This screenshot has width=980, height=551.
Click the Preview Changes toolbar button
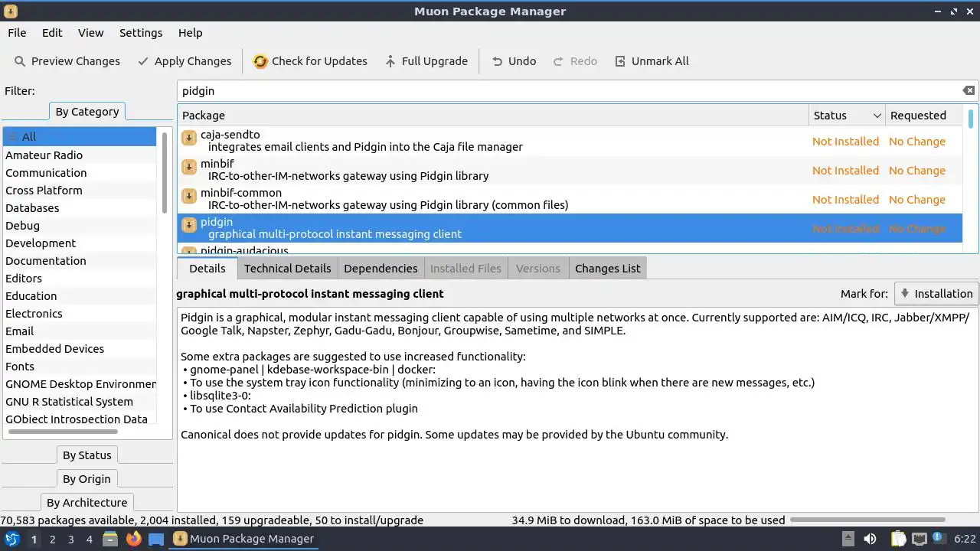(67, 61)
